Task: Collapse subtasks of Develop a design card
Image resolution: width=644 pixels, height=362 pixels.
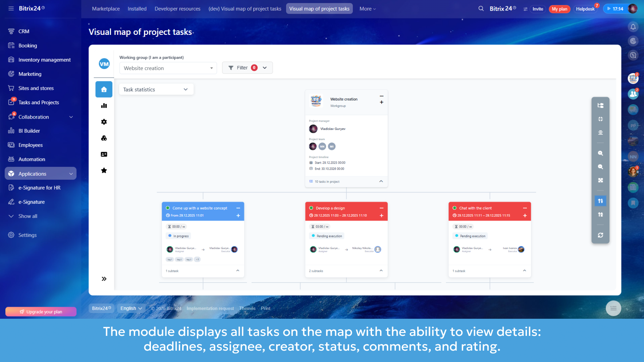Action: pyautogui.click(x=381, y=270)
